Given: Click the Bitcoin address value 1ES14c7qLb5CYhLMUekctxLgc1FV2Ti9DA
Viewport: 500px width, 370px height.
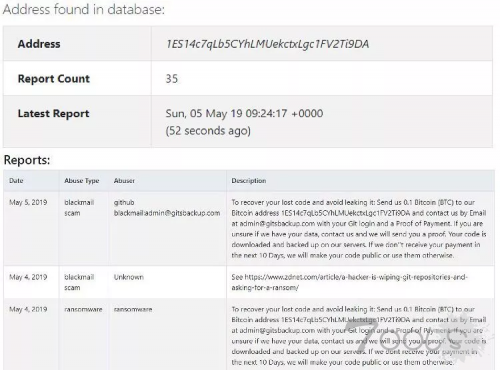Looking at the screenshot, I should pos(268,44).
